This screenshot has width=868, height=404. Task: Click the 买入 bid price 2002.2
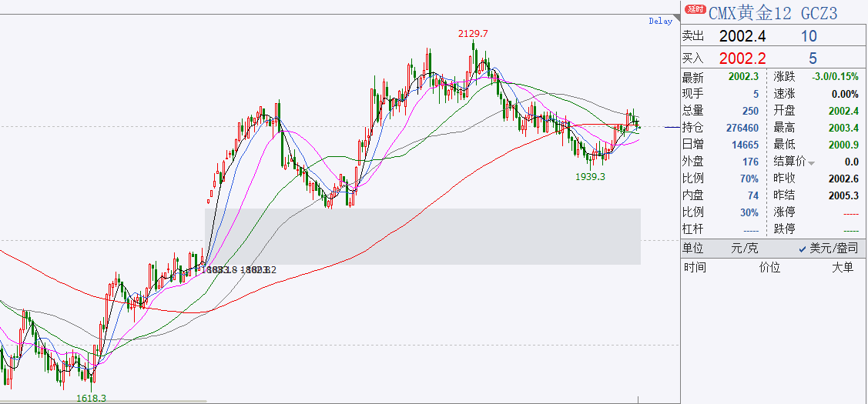[x=742, y=58]
